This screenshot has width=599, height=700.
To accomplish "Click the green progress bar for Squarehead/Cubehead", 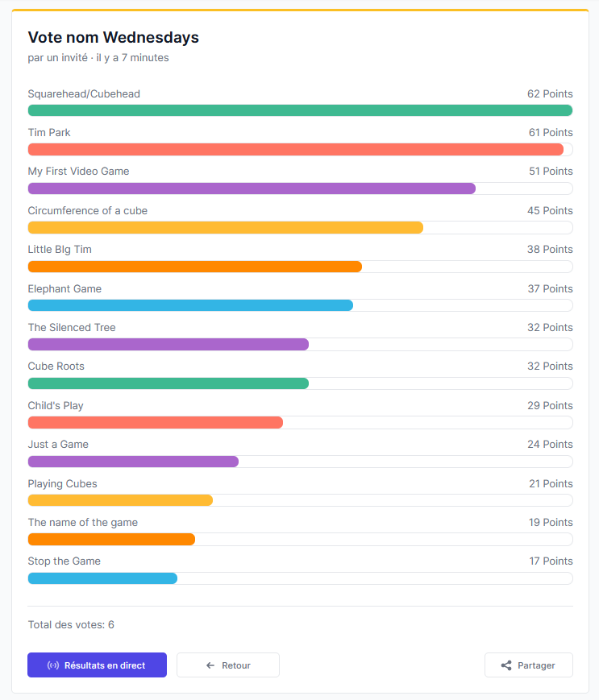I will (298, 110).
